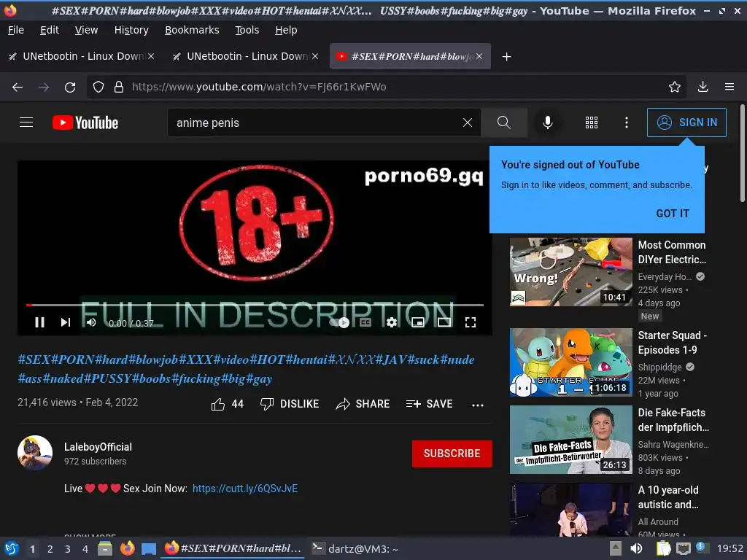Click the red SUBSCRIBE button

click(x=452, y=454)
